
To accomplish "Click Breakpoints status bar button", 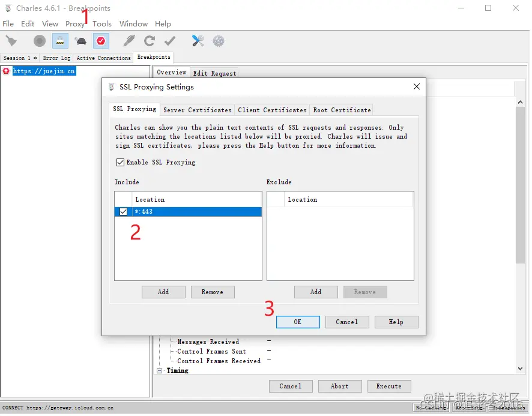I will pos(508,408).
